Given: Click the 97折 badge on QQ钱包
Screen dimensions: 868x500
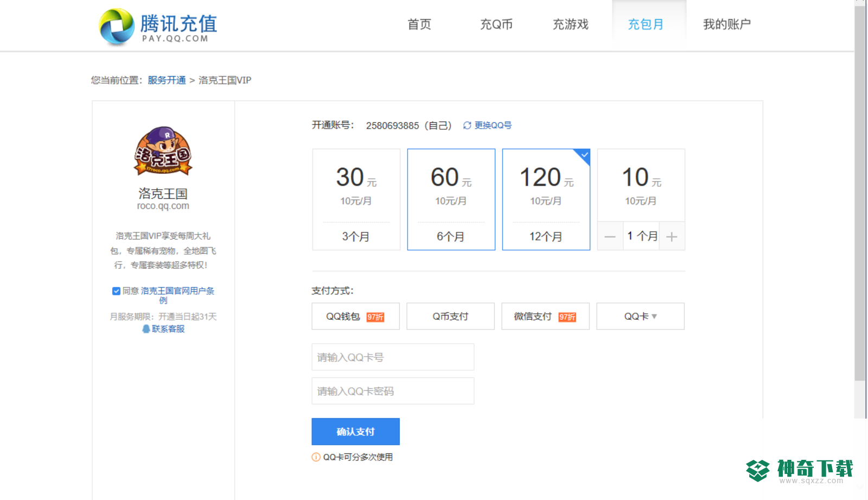Looking at the screenshot, I should point(375,317).
